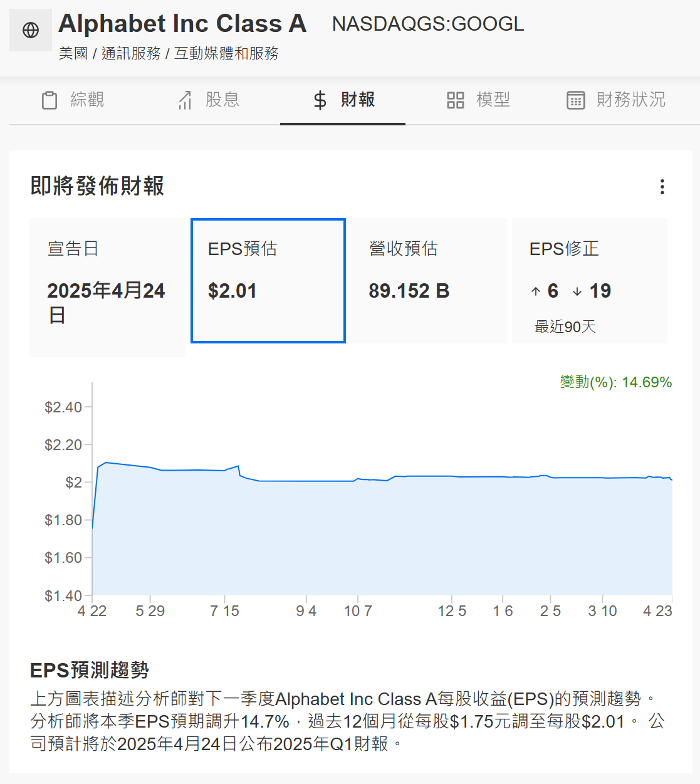Click the EPS預測趨勢 heading
The width and height of the screenshot is (700, 784).
pyautogui.click(x=90, y=670)
